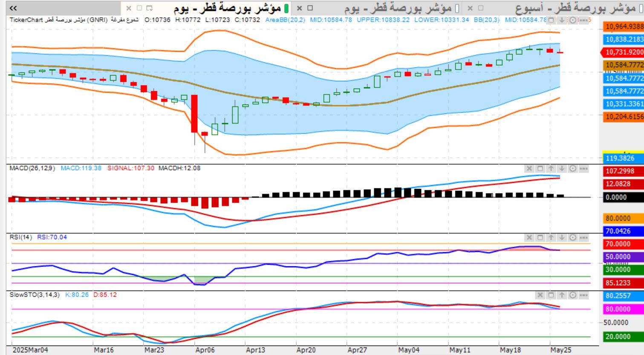Click the 70.0426 RSI axis label
This screenshot has width=644, height=355.
point(624,231)
